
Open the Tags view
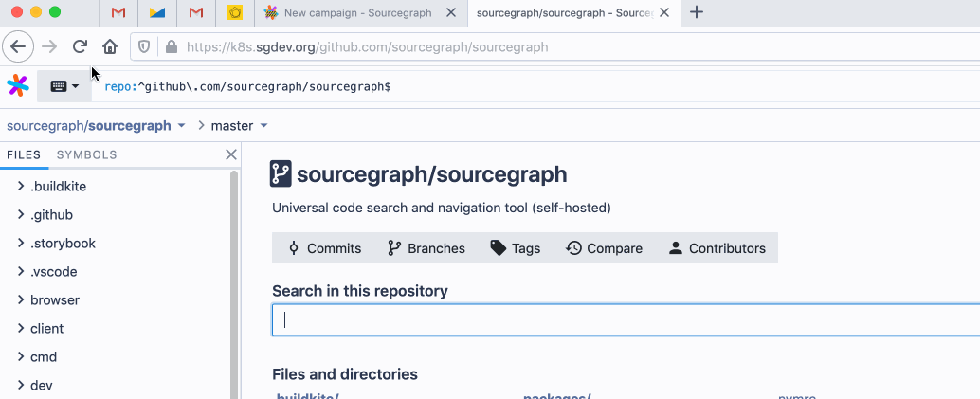click(515, 248)
